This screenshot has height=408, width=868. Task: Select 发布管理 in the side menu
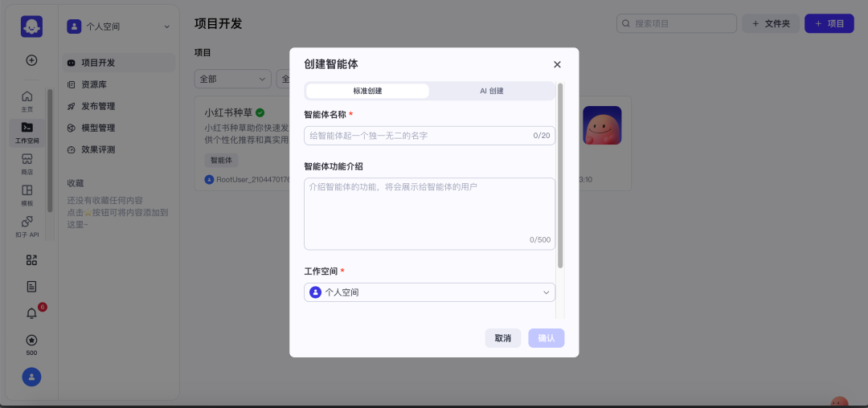click(119, 106)
